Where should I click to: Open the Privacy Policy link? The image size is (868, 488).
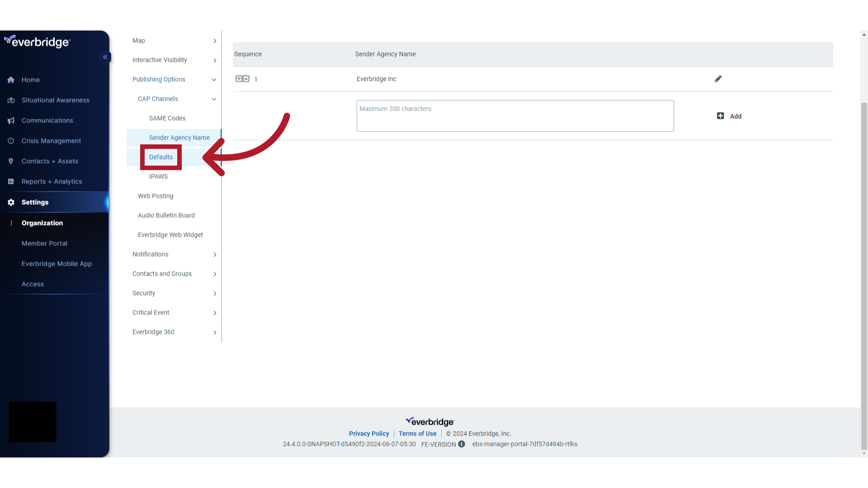click(369, 433)
